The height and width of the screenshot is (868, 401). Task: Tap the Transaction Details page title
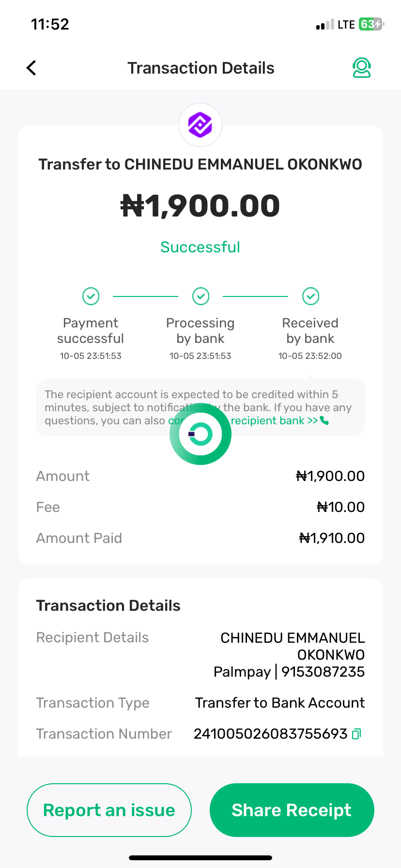[x=200, y=68]
